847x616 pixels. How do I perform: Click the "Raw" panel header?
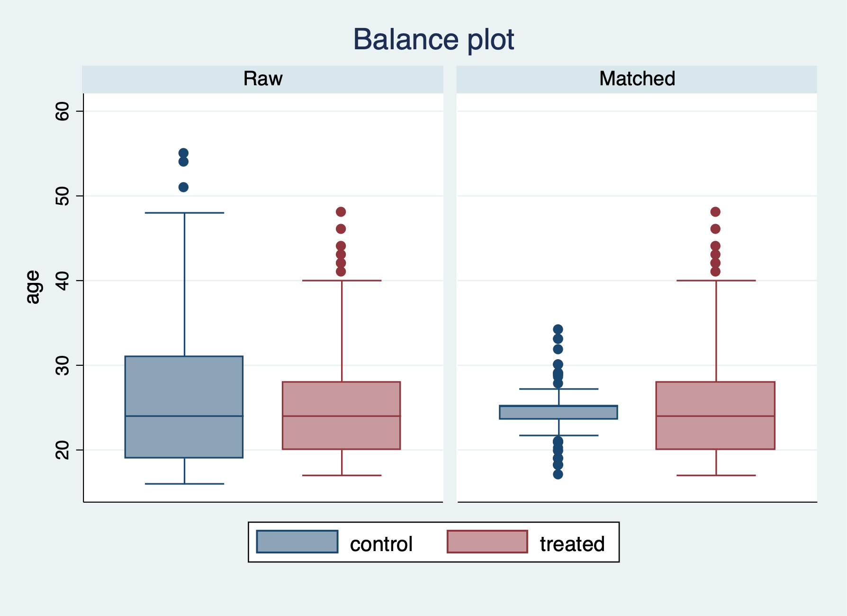[x=263, y=79]
